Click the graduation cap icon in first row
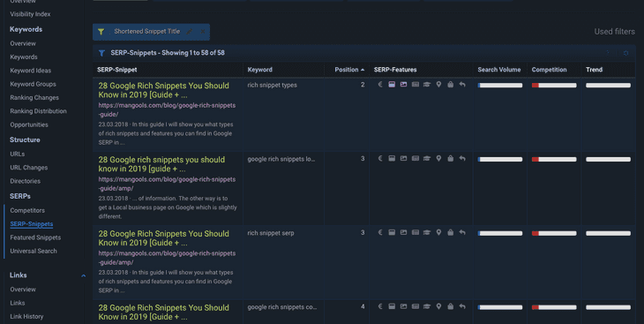Viewport: 644px width, 324px height. point(427,85)
